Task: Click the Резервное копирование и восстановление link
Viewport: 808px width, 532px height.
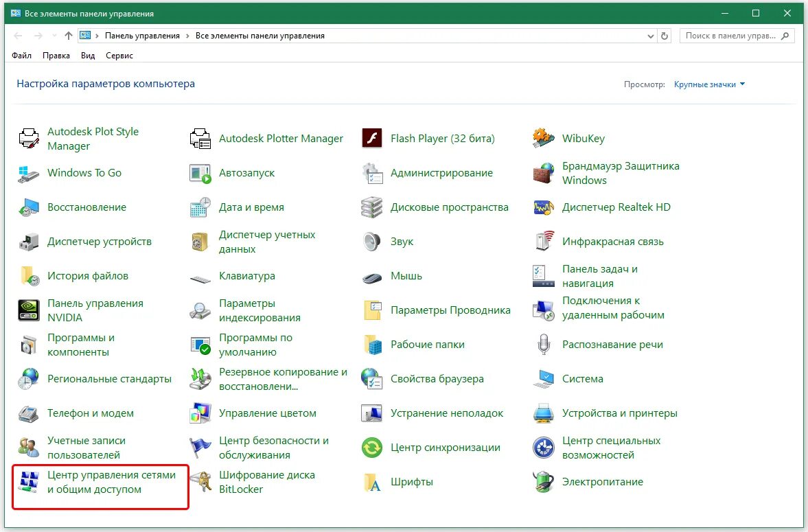Action: click(283, 379)
